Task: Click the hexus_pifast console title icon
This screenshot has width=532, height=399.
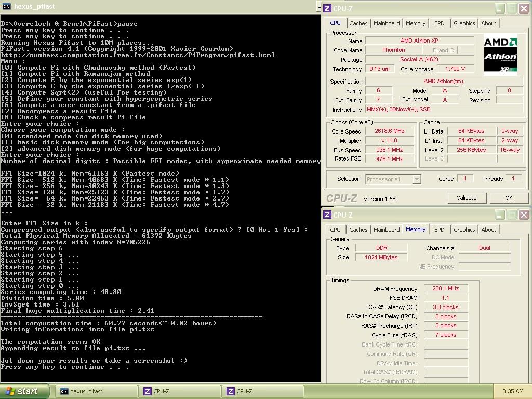Action: coord(6,6)
